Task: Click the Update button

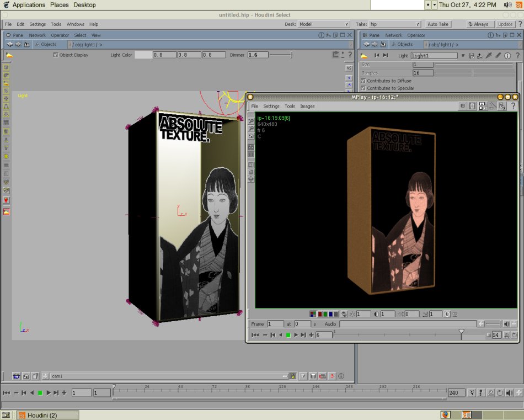Action: [505, 24]
